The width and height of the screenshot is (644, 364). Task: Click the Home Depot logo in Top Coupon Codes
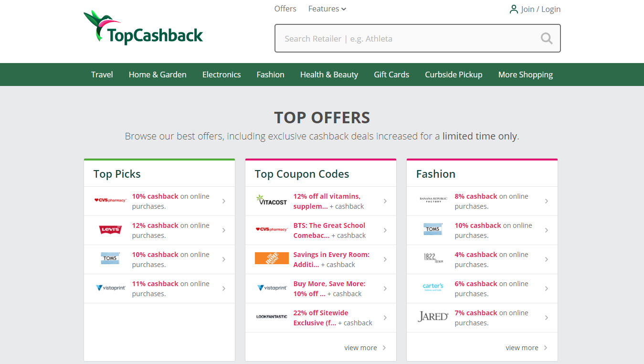pyautogui.click(x=271, y=259)
